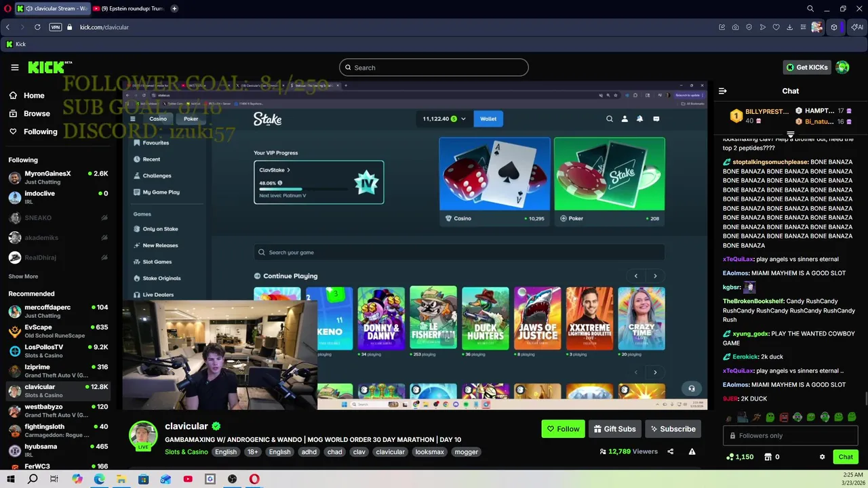Click the Gift Subs button
The image size is (868, 488).
[614, 429]
